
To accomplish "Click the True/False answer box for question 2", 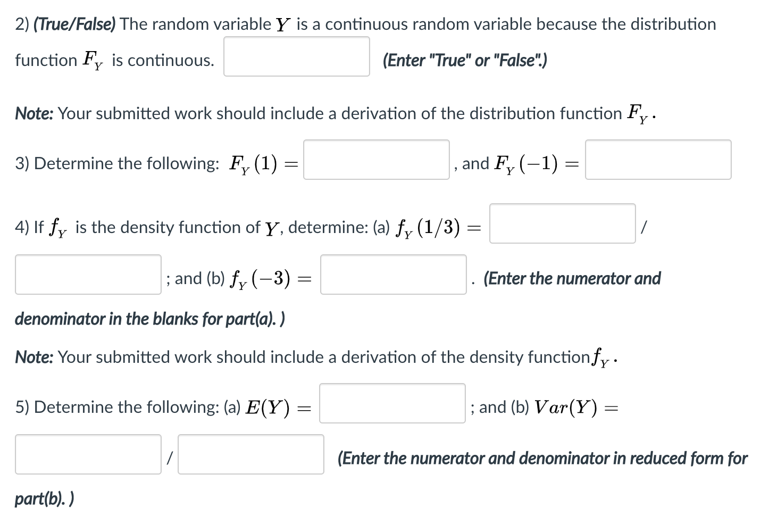I will point(296,57).
